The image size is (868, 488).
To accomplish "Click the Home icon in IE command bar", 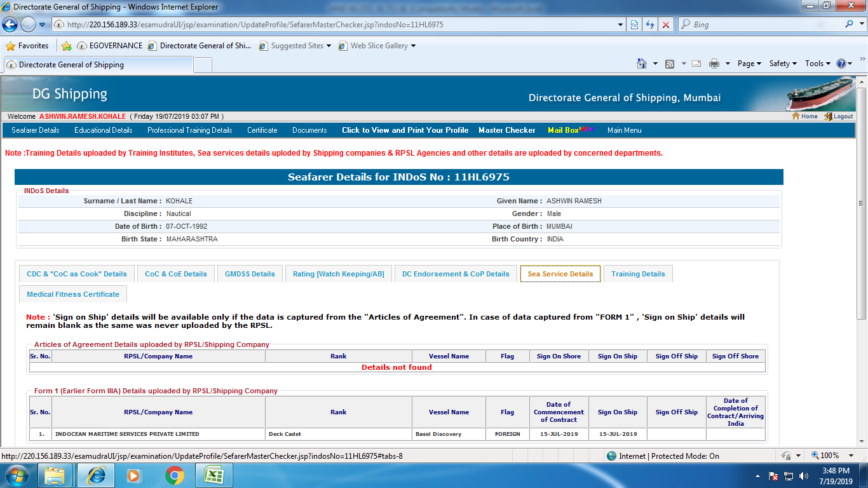I will pyautogui.click(x=642, y=64).
